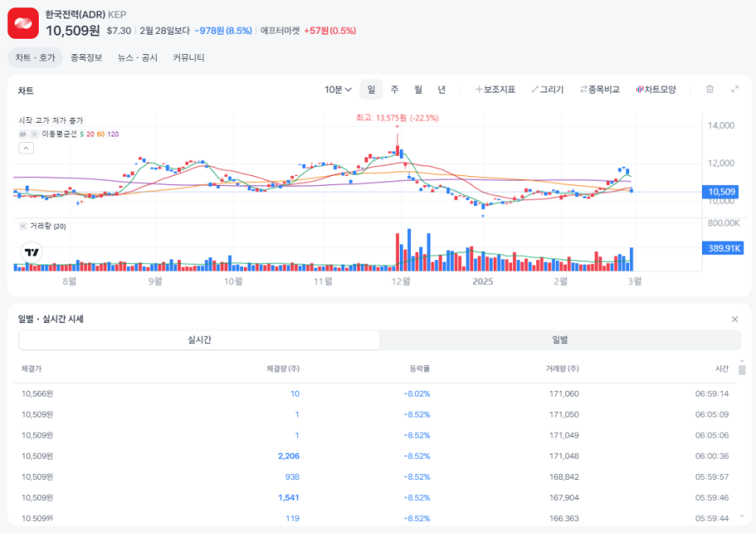756x533 pixels.
Task: Click the -978원 (8.5%) change figure
Action: click(223, 31)
